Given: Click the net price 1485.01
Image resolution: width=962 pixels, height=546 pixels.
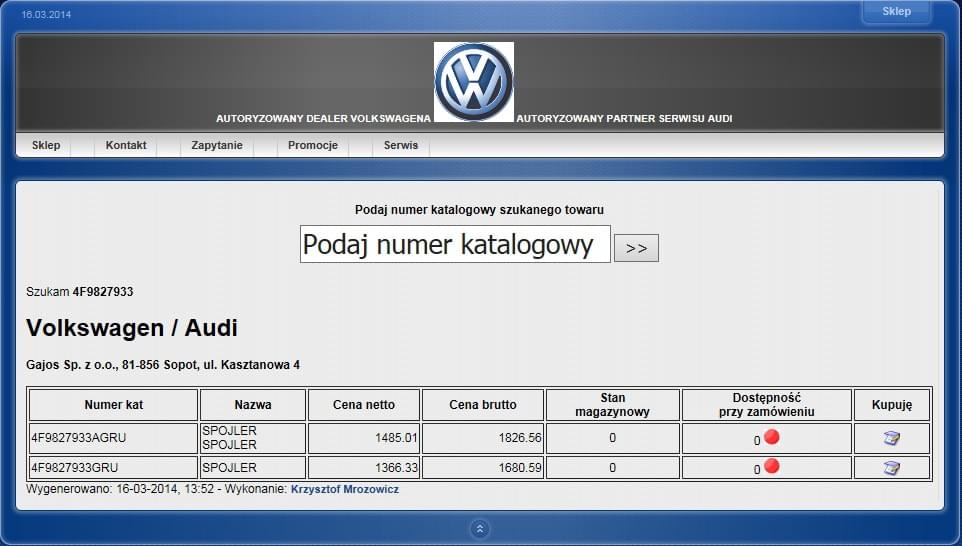Looking at the screenshot, I should click(396, 438).
